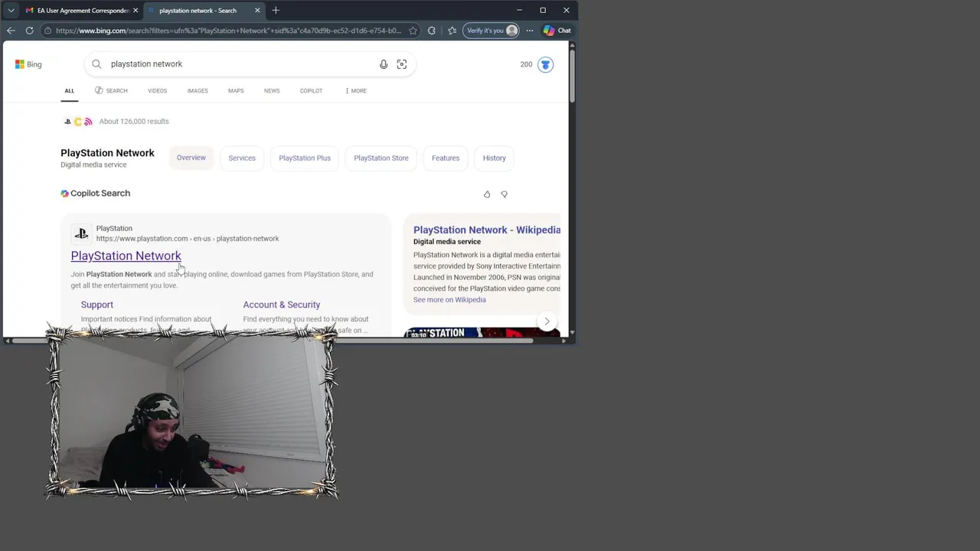Viewport: 980px width, 551px height.
Task: Close the playstation network search tab
Action: [x=257, y=11]
